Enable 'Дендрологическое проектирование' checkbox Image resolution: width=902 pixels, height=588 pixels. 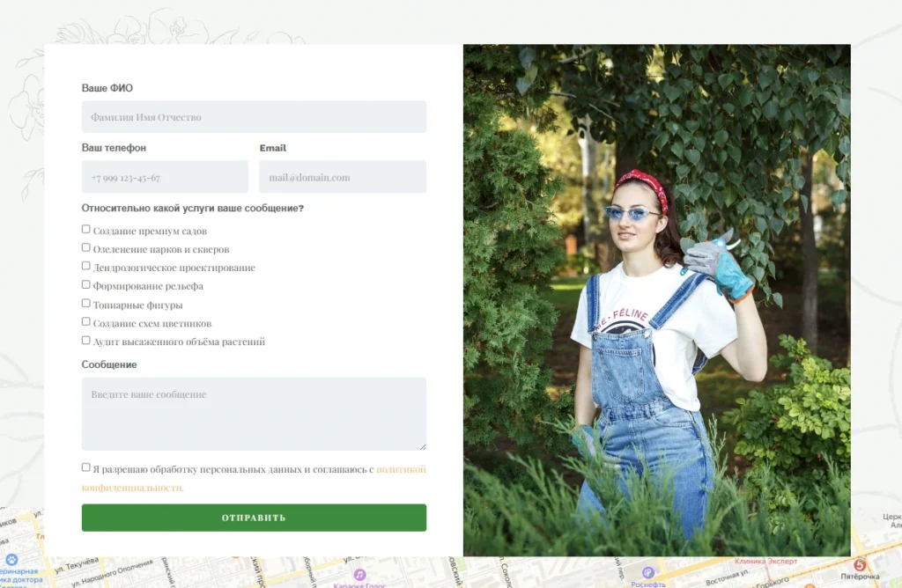pyautogui.click(x=85, y=266)
